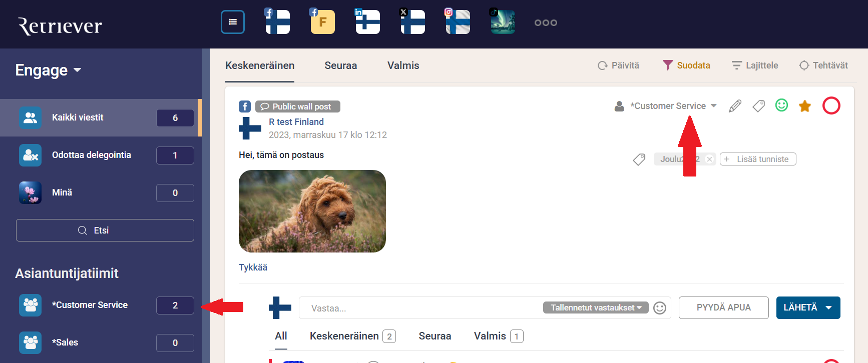Click the Tykkää like link
Viewport: 868px width, 363px height.
253,267
